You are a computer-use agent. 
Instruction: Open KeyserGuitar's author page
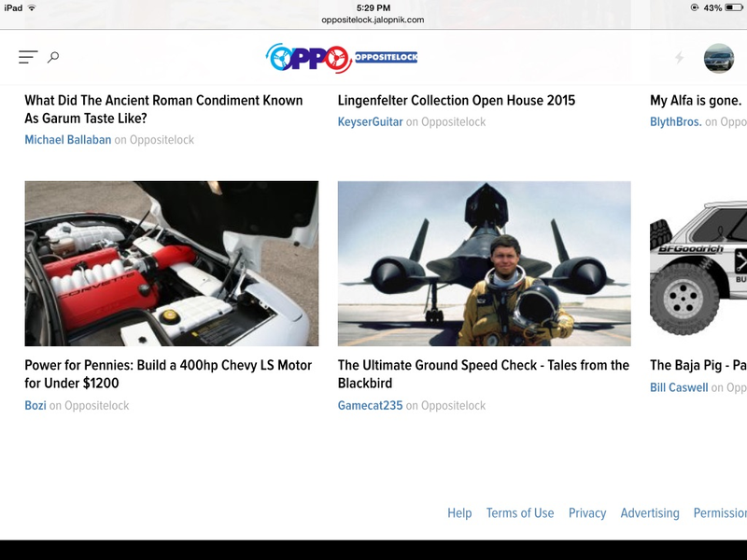[370, 122]
